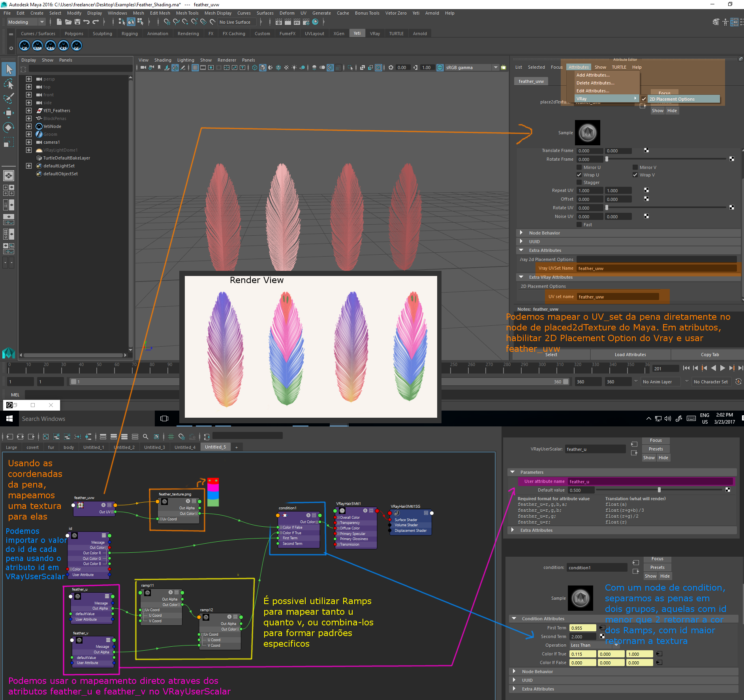Open the Modeling menu set dropdown

(x=26, y=22)
